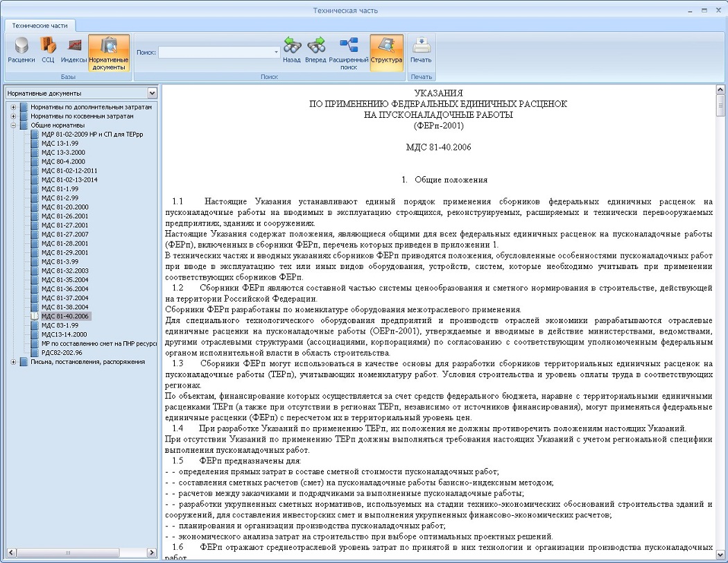Click the heading '1. Общие положения'
Image resolution: width=728 pixels, height=563 pixels.
tap(444, 180)
